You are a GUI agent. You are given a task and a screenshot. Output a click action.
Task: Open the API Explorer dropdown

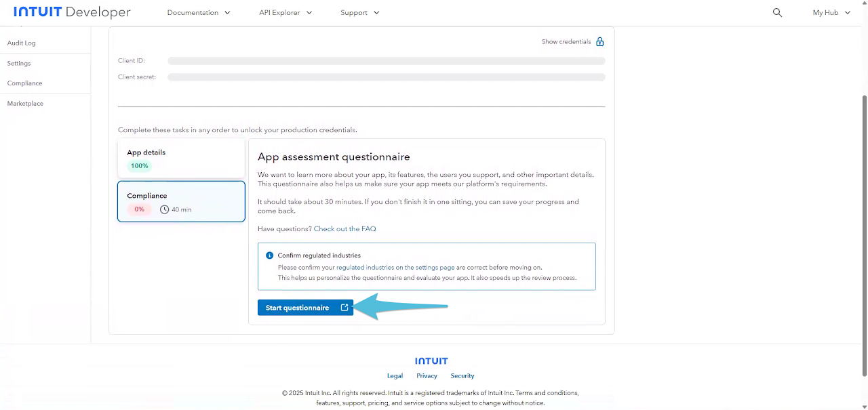(285, 13)
